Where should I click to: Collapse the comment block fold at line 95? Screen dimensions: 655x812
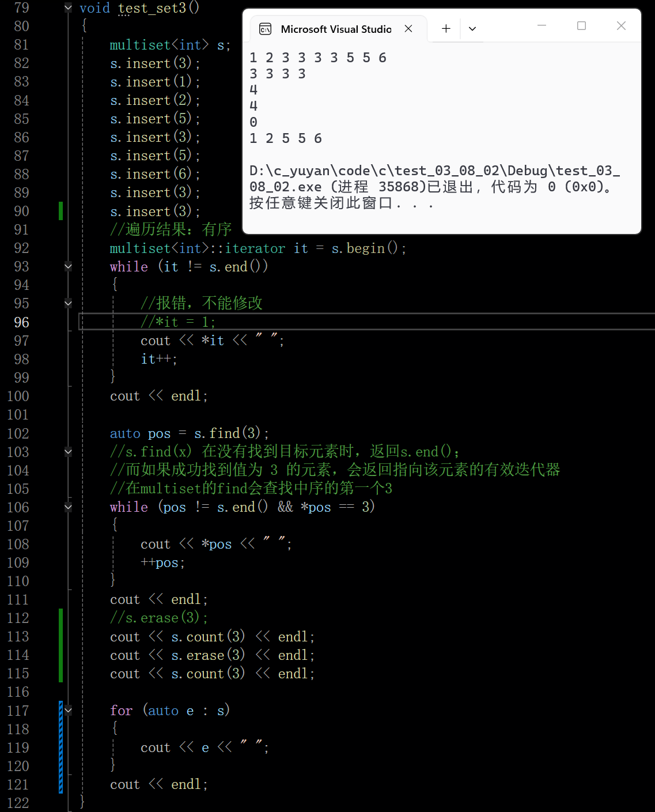tap(68, 303)
